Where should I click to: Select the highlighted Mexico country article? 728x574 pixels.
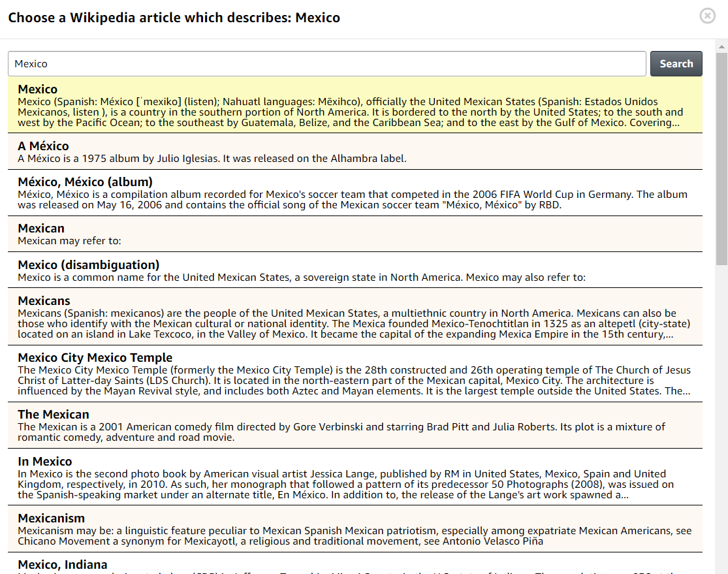point(38,89)
